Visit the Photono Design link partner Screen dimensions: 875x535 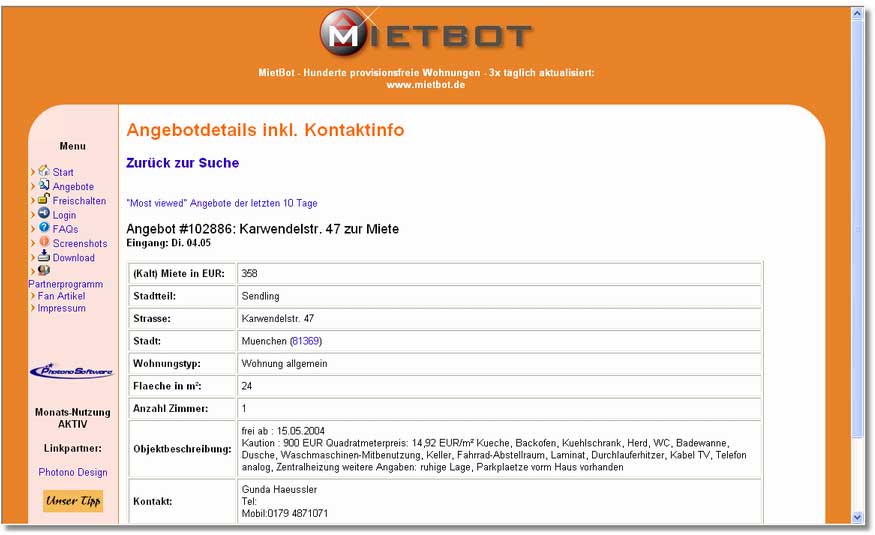pyautogui.click(x=73, y=472)
